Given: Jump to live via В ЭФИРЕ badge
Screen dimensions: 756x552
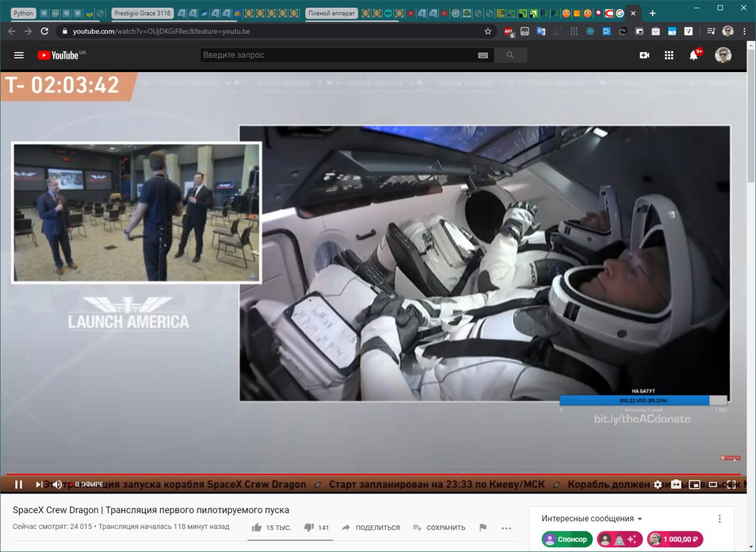Looking at the screenshot, I should (87, 485).
